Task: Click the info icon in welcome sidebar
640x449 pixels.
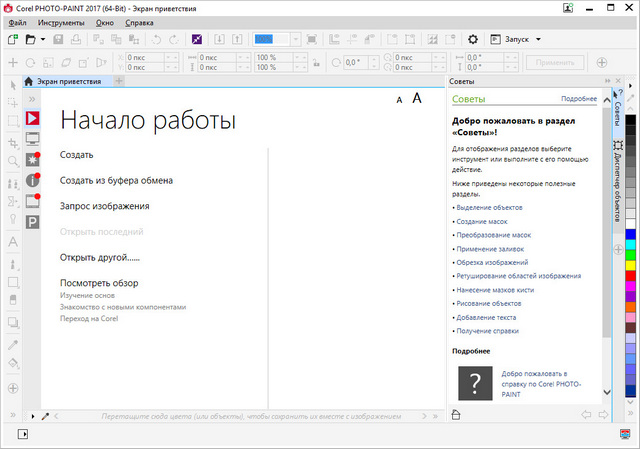Action: click(x=32, y=181)
